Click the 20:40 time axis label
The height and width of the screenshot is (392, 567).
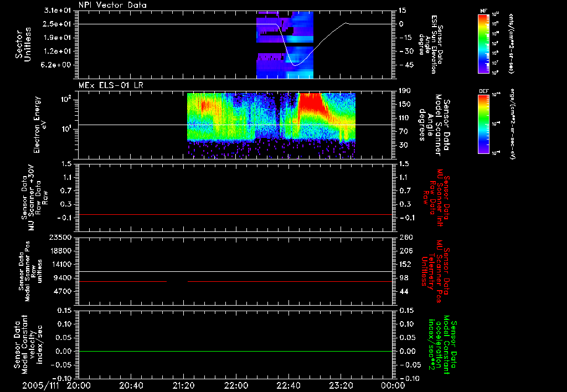coord(131,385)
